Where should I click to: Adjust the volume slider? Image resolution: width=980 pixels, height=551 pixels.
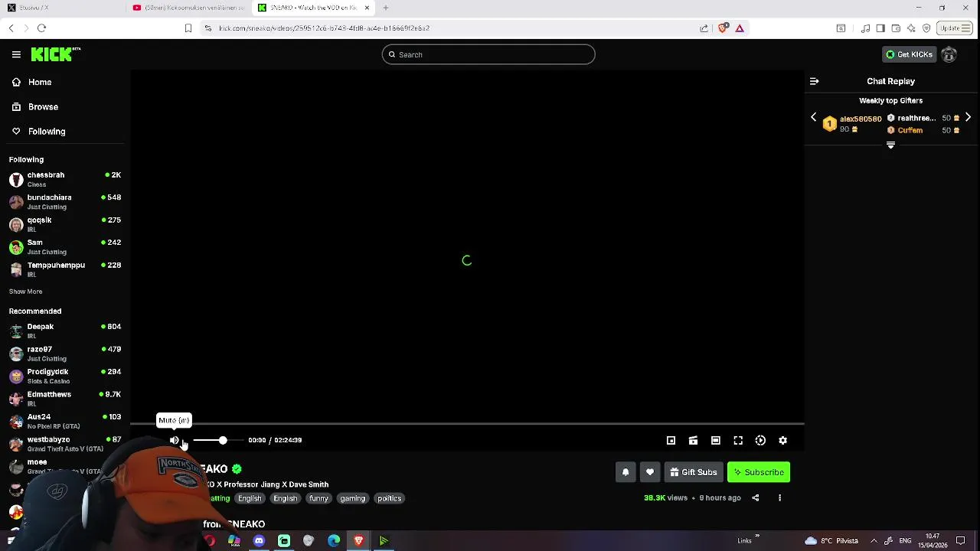click(217, 440)
